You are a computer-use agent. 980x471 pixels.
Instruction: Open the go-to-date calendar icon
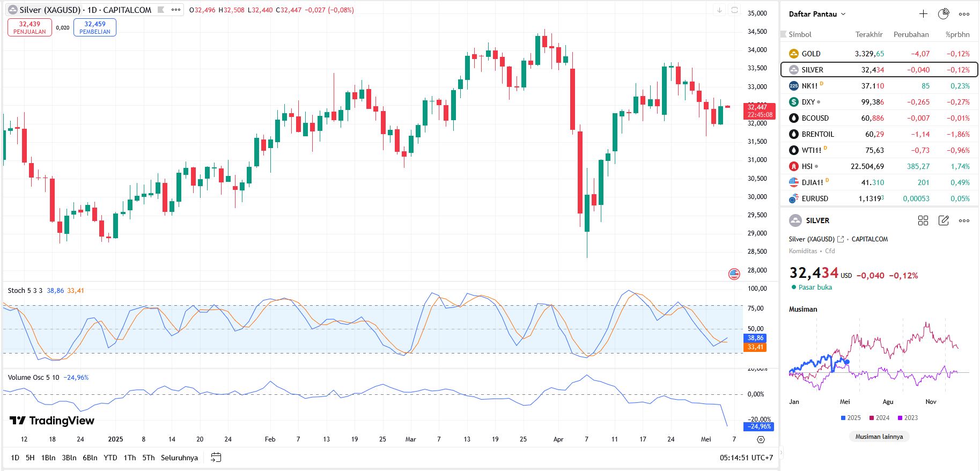216,458
